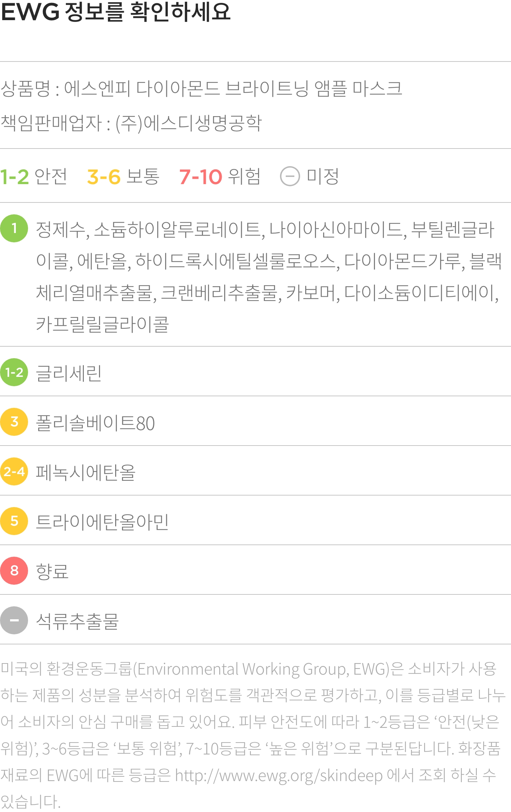This screenshot has height=812, width=511.
Task: Open the ewg.org/skindeep link
Action: point(279,776)
